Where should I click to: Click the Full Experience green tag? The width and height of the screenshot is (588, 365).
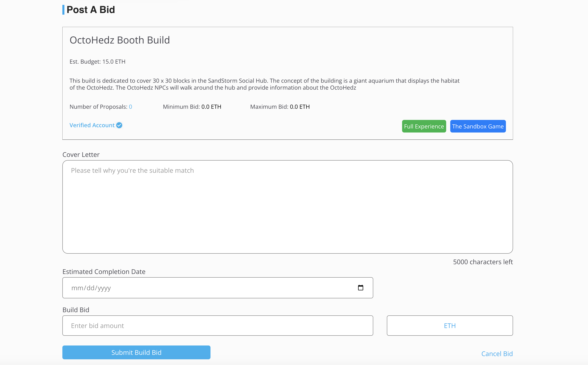coord(424,126)
